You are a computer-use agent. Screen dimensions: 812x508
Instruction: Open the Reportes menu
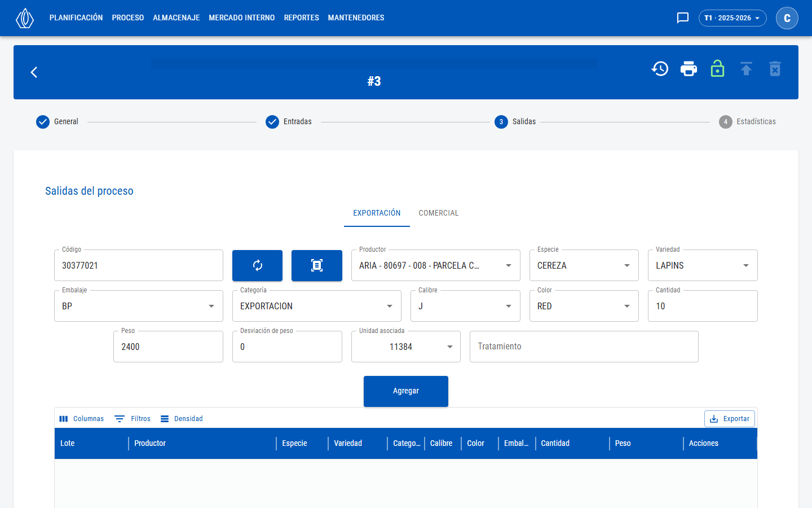pyautogui.click(x=302, y=18)
